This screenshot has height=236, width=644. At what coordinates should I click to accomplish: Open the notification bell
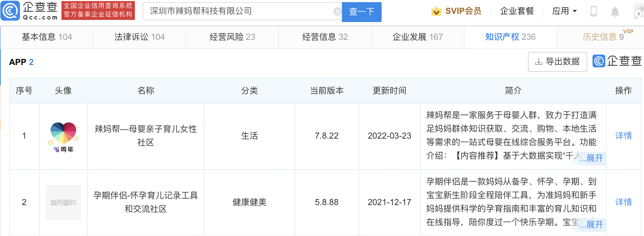(615, 12)
